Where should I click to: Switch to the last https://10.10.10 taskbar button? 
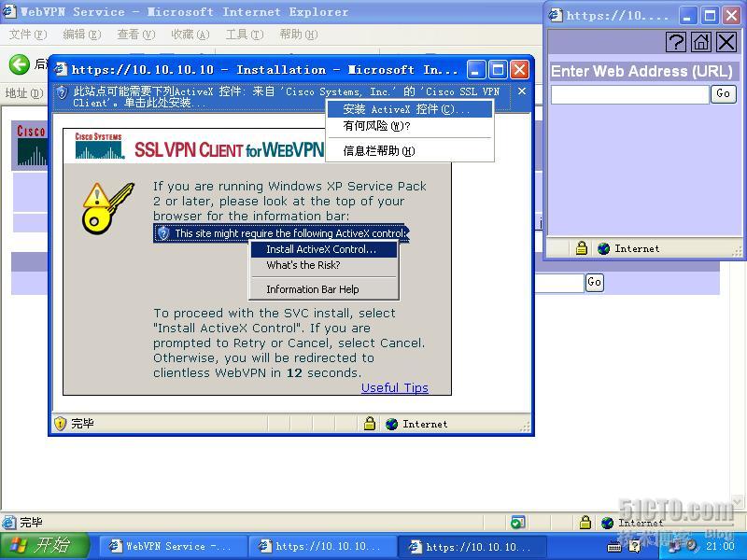pos(472,546)
